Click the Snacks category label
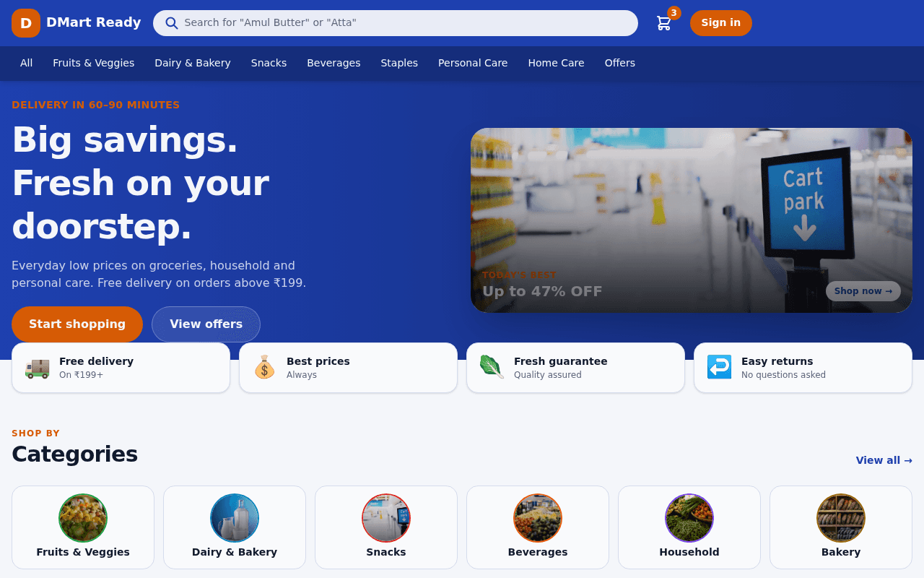This screenshot has width=924, height=578. click(386, 552)
